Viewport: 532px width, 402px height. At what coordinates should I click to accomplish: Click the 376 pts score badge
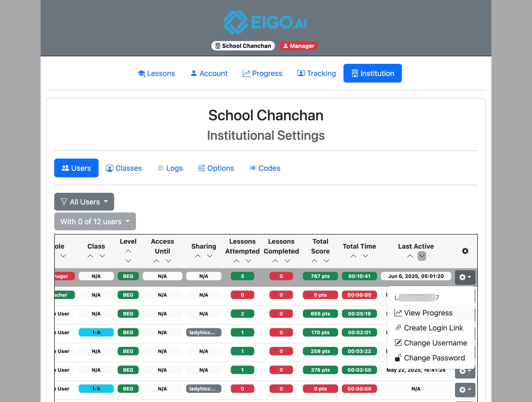[320, 370]
